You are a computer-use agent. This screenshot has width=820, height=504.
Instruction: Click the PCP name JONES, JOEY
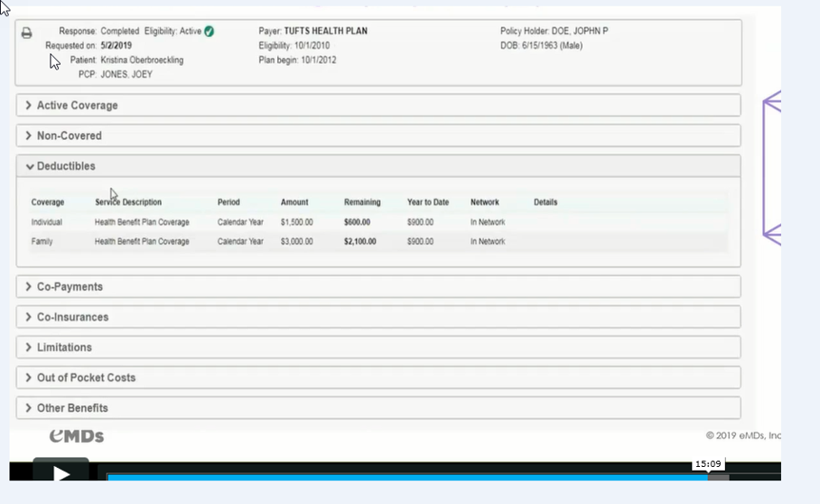click(x=126, y=75)
